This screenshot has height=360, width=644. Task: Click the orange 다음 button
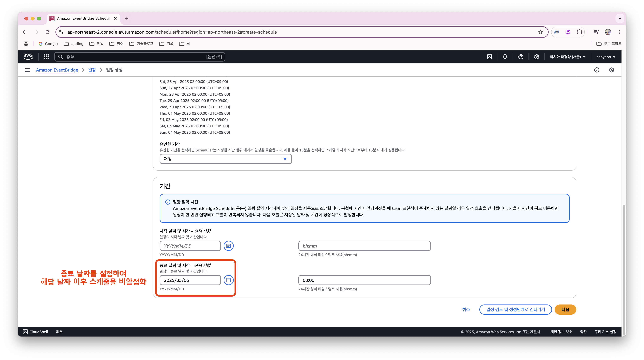point(565,309)
